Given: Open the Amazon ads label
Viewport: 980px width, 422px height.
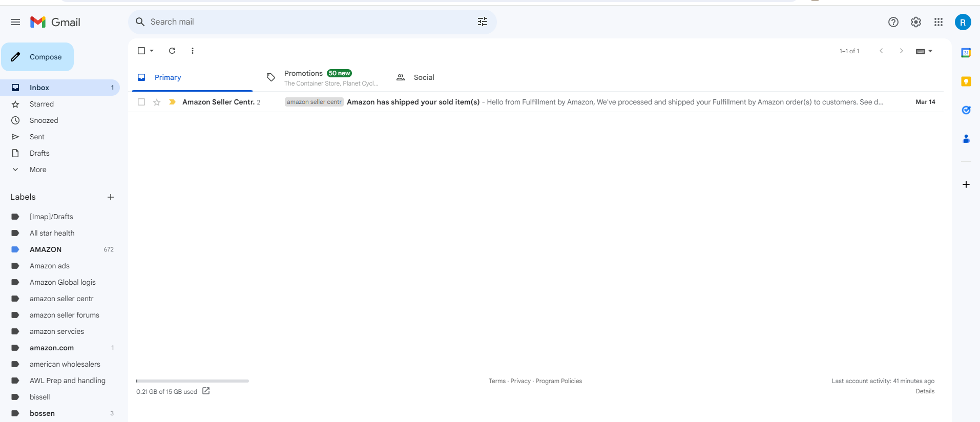Looking at the screenshot, I should (60, 266).
